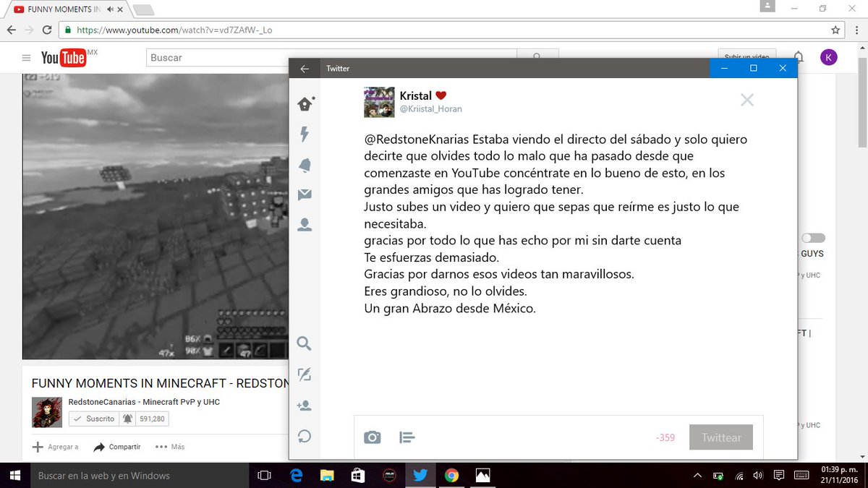Click Subir un video button

[746, 55]
